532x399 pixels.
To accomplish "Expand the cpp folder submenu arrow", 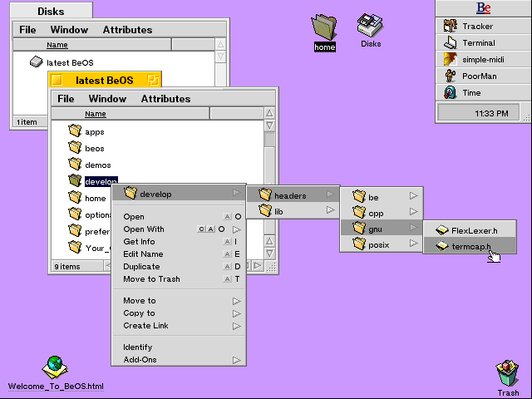I will 413,211.
